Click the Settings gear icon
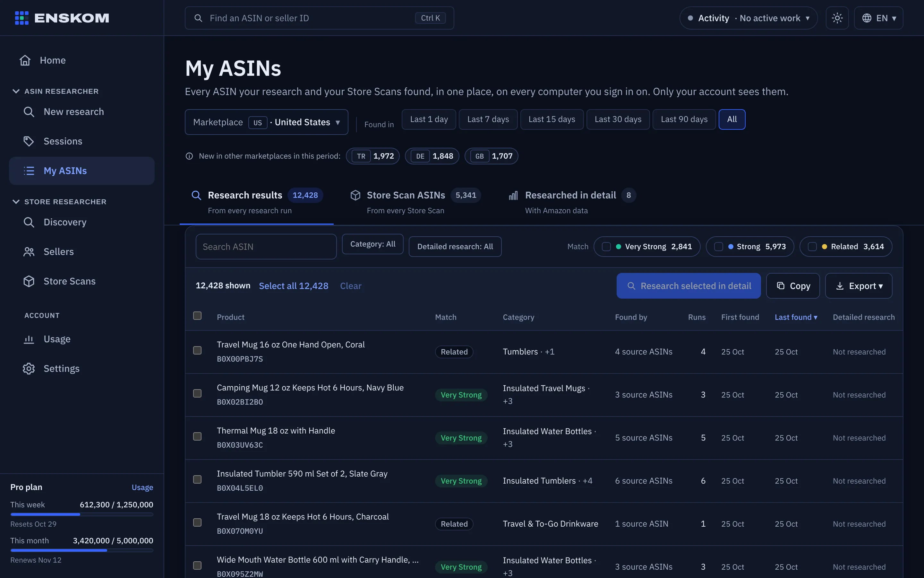The height and width of the screenshot is (578, 924). (29, 369)
